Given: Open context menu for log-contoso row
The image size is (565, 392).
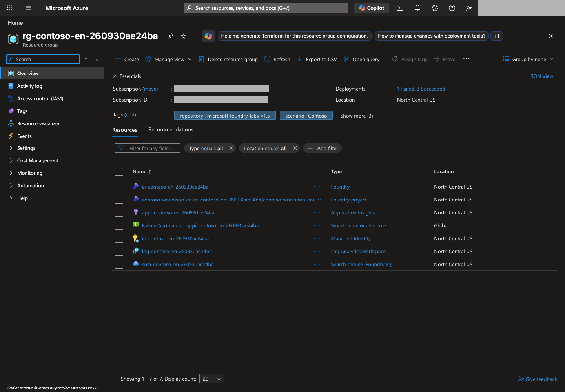Looking at the screenshot, I should (317, 251).
